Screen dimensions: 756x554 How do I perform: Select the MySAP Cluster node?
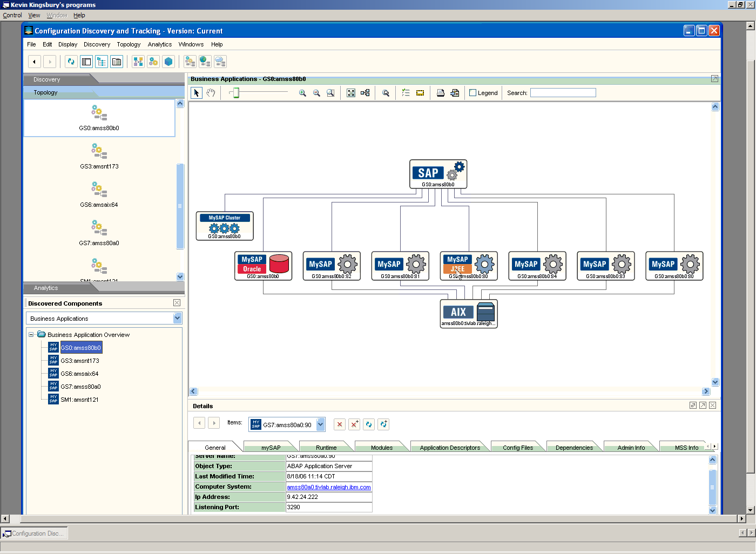225,226
